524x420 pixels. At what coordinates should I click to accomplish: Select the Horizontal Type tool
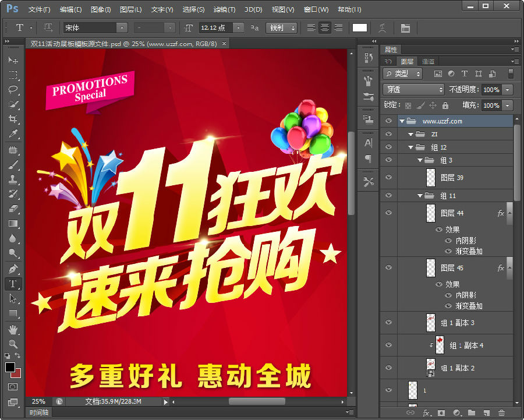pos(13,284)
